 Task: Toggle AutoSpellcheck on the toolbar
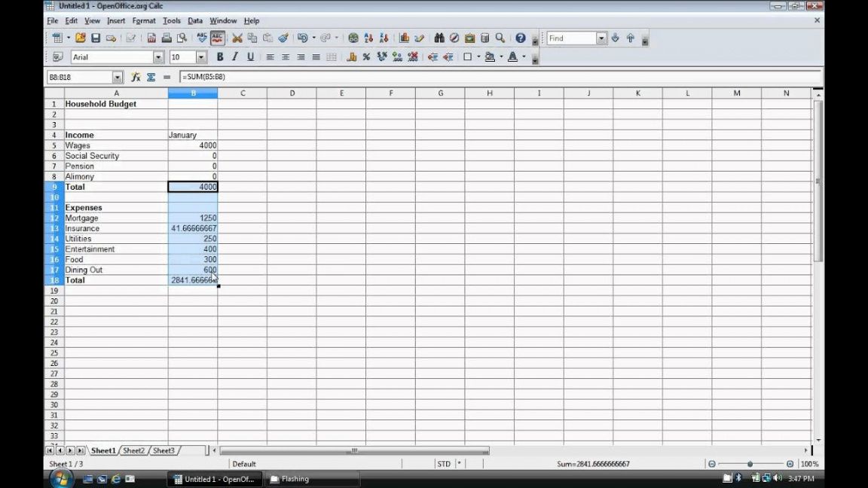tap(217, 38)
